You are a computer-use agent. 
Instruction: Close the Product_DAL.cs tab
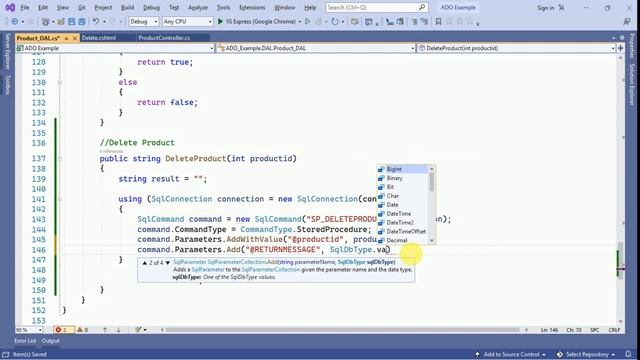pyautogui.click(x=75, y=38)
